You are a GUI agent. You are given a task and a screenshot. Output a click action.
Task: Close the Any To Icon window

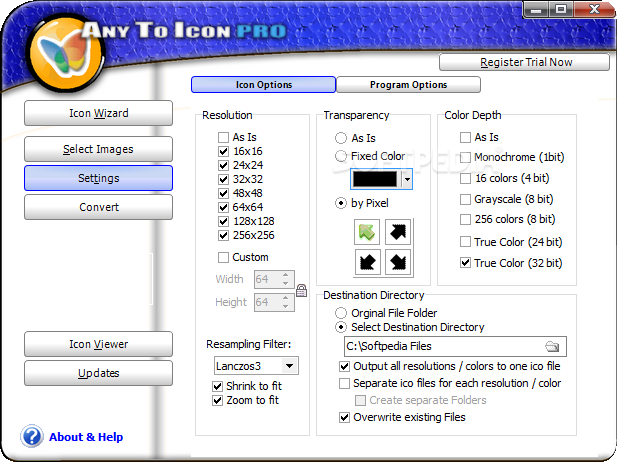pyautogui.click(x=594, y=9)
